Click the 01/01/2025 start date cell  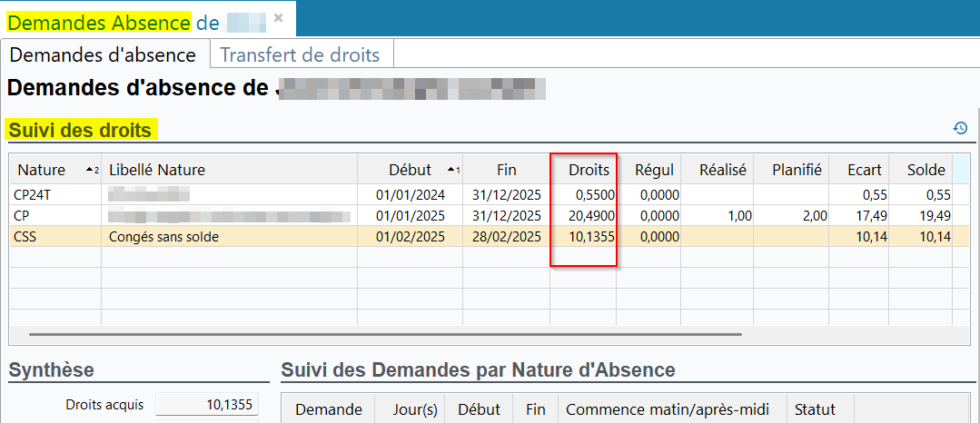click(410, 216)
